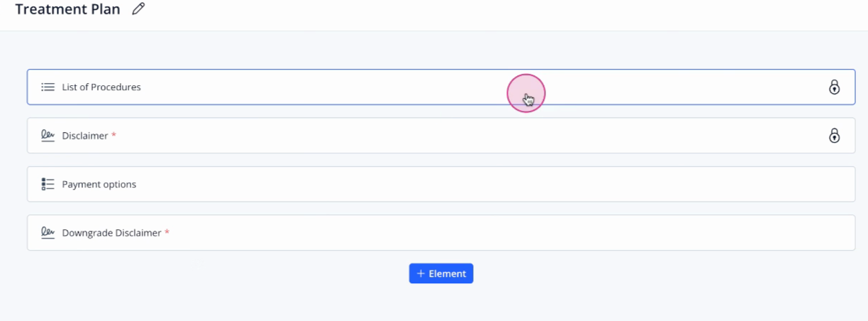
Task: Click the checklist icon for Payment options
Action: [48, 184]
